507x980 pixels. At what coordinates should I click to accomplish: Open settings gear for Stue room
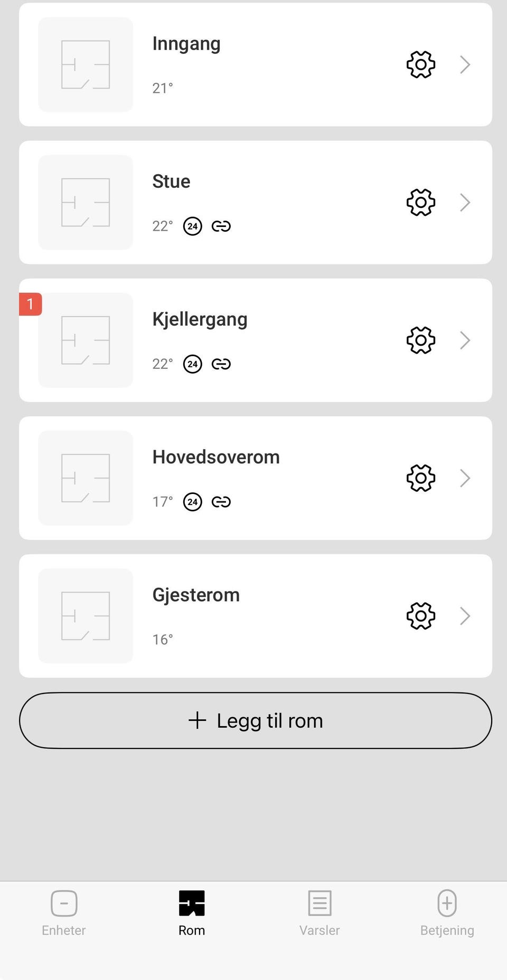pos(421,202)
